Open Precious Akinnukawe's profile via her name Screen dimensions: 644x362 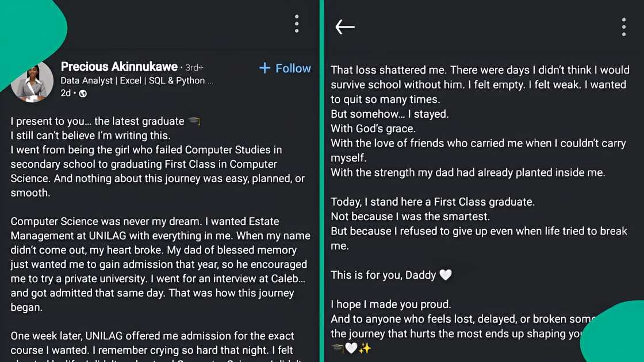pyautogui.click(x=119, y=66)
